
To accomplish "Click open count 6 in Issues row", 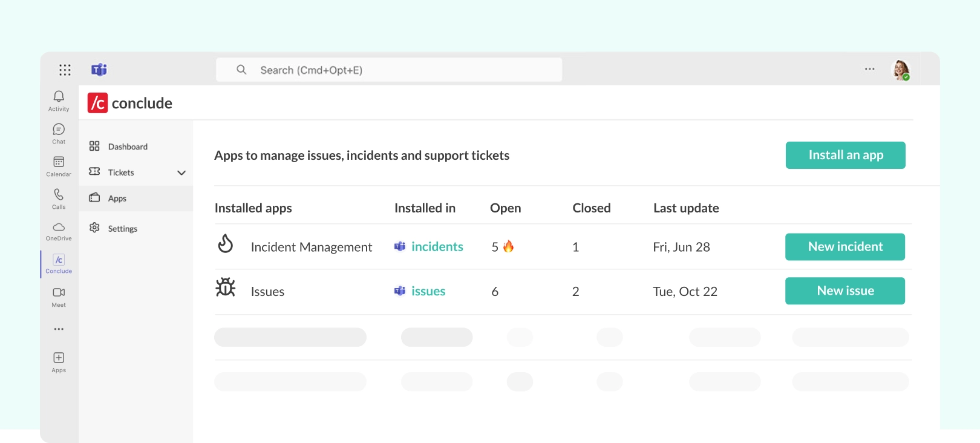I will point(495,292).
